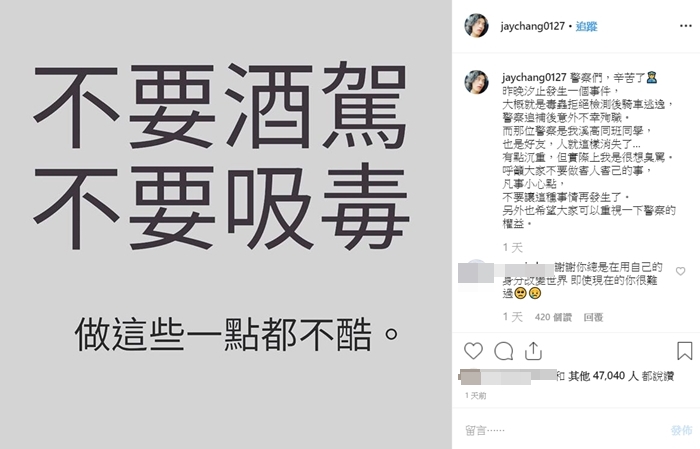Open comments via the speech bubble icon
This screenshot has height=449, width=700.
(x=504, y=351)
